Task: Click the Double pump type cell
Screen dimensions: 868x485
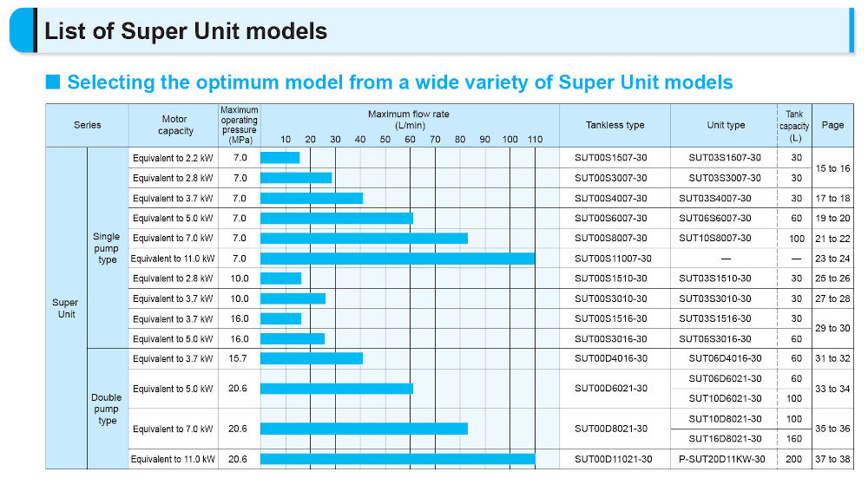Action: (107, 409)
